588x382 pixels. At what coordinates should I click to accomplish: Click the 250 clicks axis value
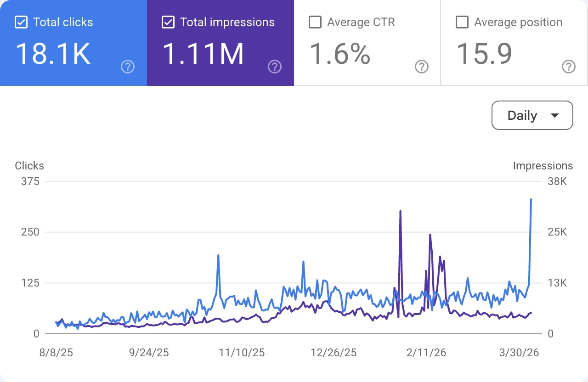pos(30,232)
